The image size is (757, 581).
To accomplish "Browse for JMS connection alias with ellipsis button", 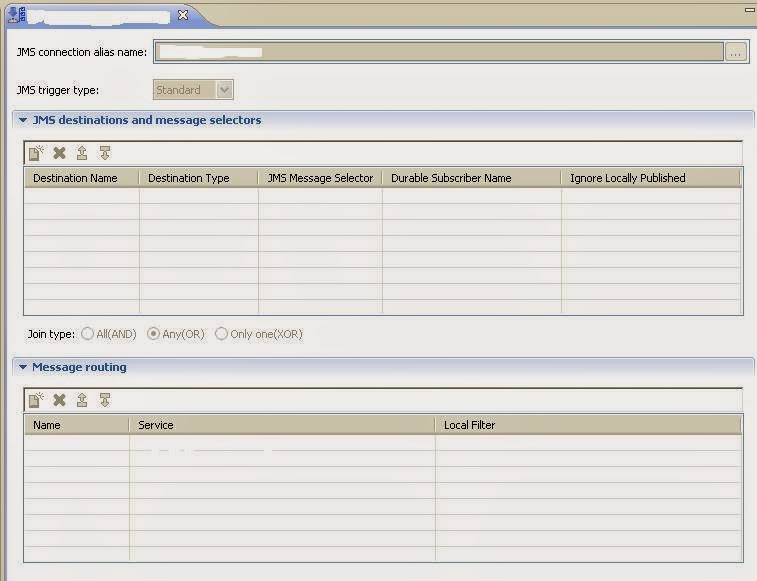I will point(736,52).
